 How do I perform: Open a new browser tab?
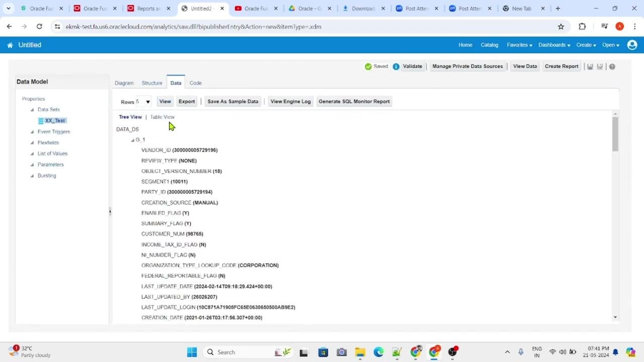(x=557, y=9)
